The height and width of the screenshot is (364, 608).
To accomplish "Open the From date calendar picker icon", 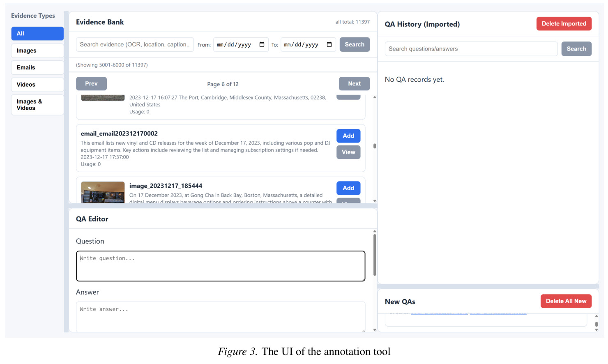I will coord(262,44).
